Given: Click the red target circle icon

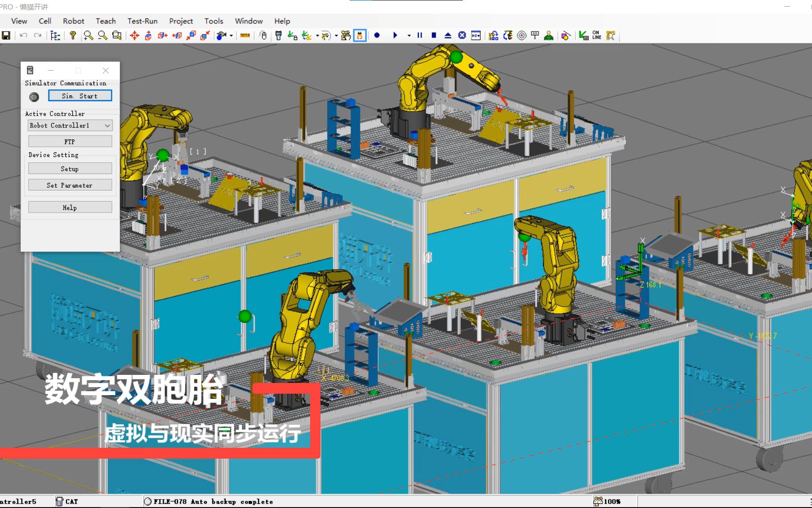Looking at the screenshot, I should [522, 36].
